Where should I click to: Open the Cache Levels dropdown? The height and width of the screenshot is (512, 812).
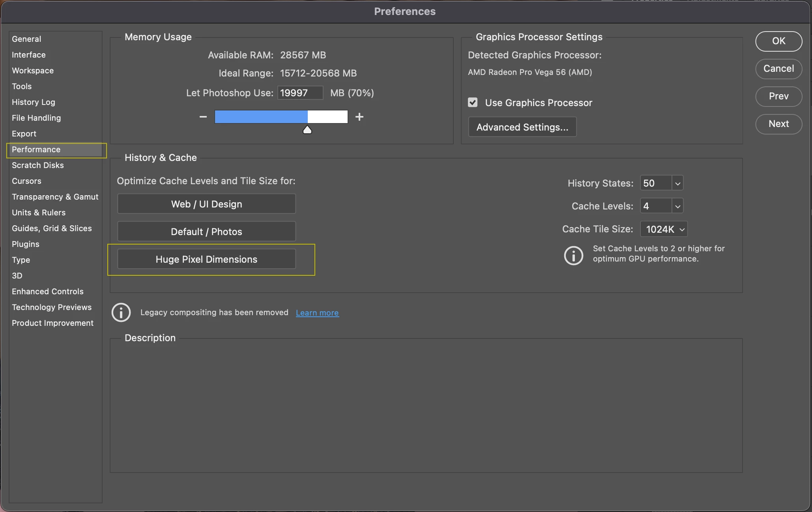click(677, 206)
